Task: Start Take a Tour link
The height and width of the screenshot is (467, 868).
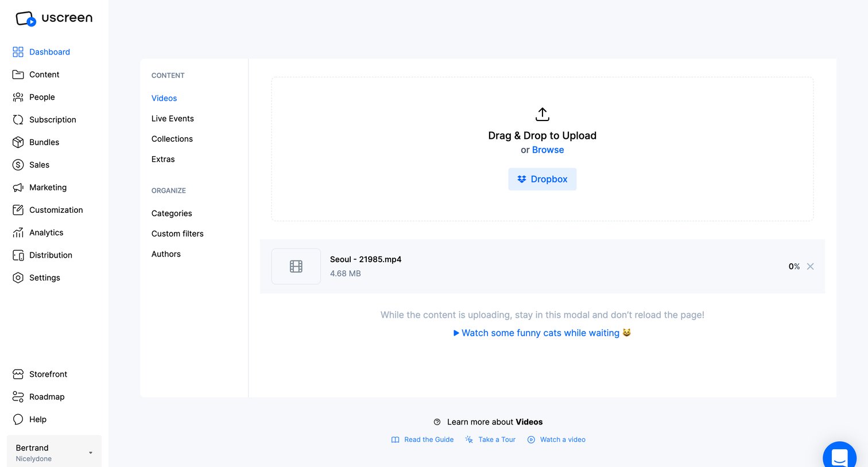Action: click(490, 439)
